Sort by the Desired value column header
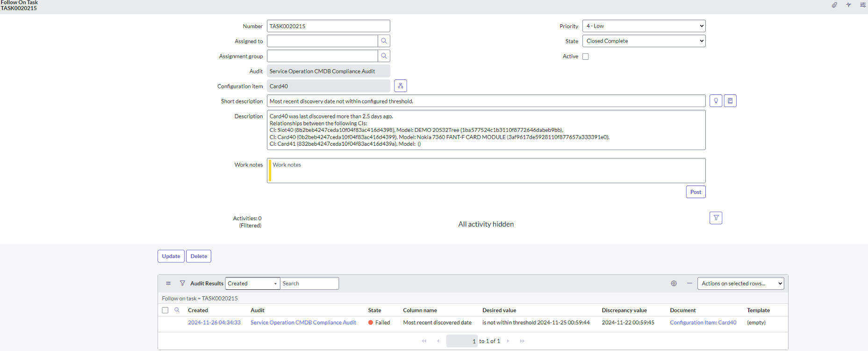The width and height of the screenshot is (868, 351). point(499,310)
